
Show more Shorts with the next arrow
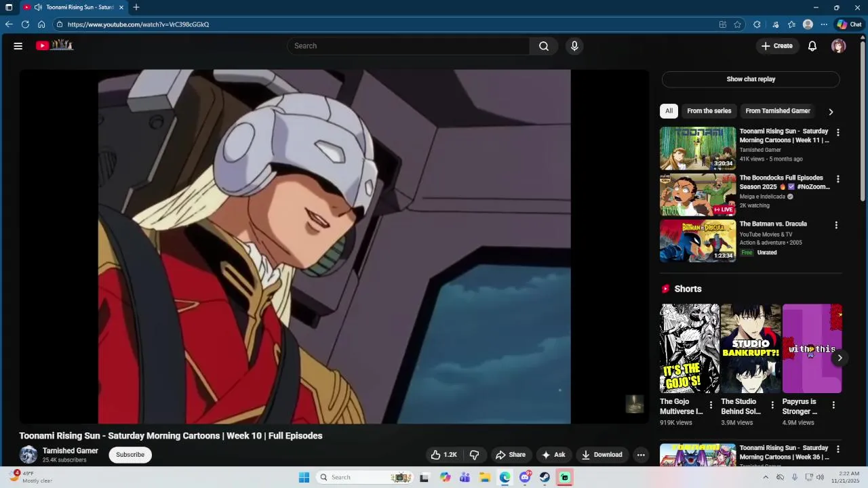click(x=840, y=358)
